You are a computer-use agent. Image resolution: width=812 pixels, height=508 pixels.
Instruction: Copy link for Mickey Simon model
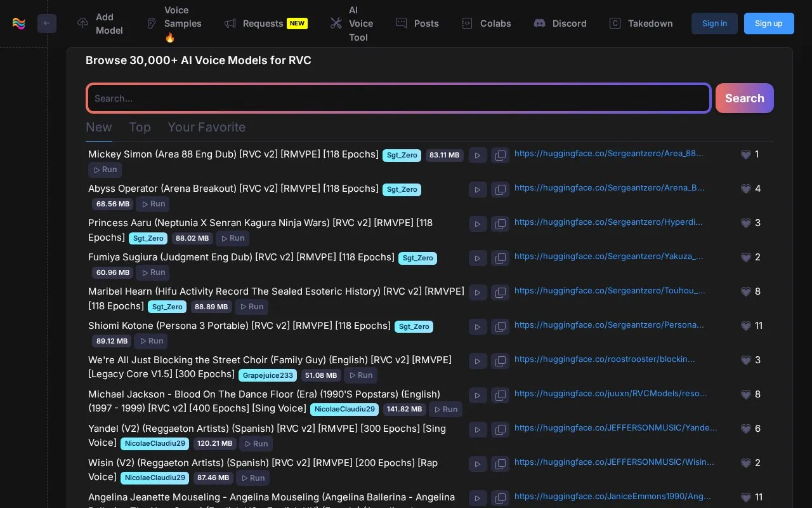pyautogui.click(x=501, y=156)
